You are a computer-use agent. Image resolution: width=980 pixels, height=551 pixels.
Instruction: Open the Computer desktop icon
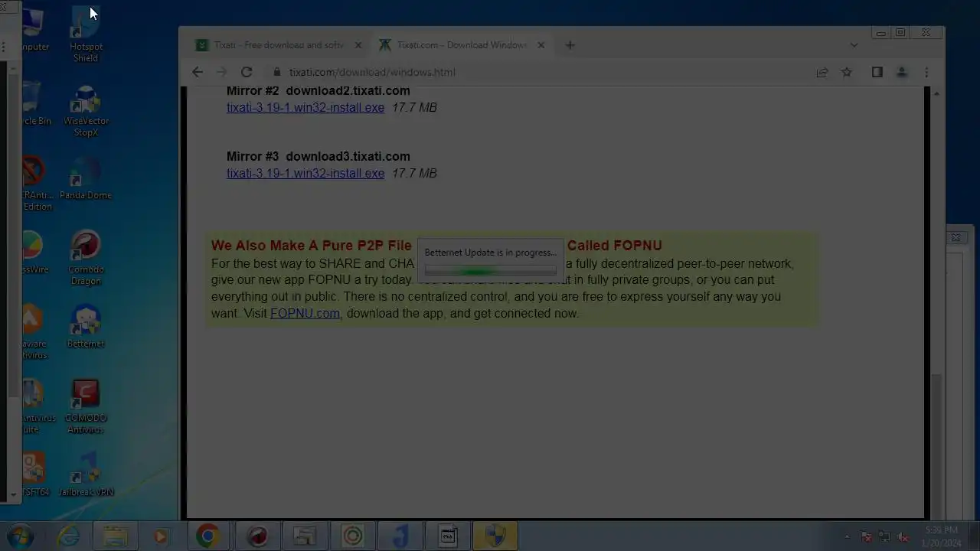coord(34,30)
